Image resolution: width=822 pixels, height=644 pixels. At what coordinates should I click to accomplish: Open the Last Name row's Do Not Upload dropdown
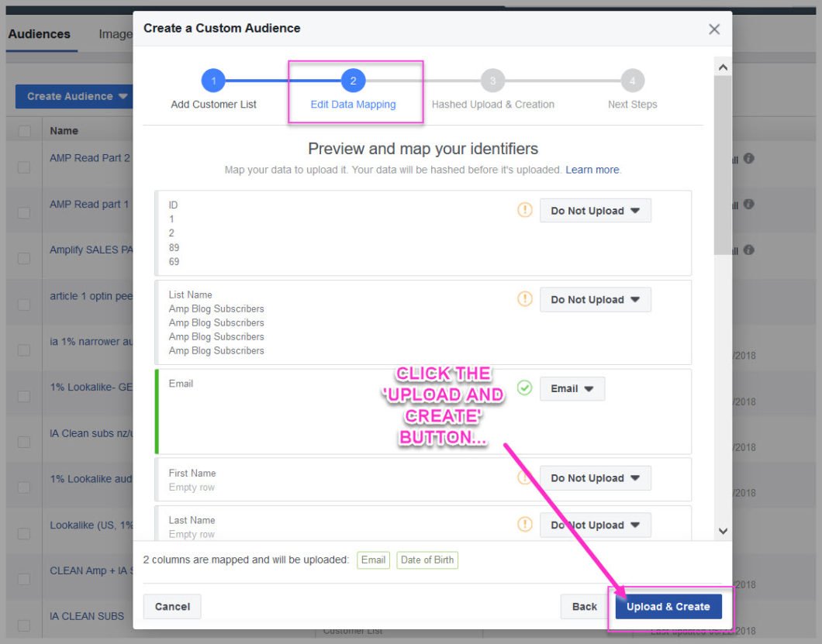pos(596,525)
